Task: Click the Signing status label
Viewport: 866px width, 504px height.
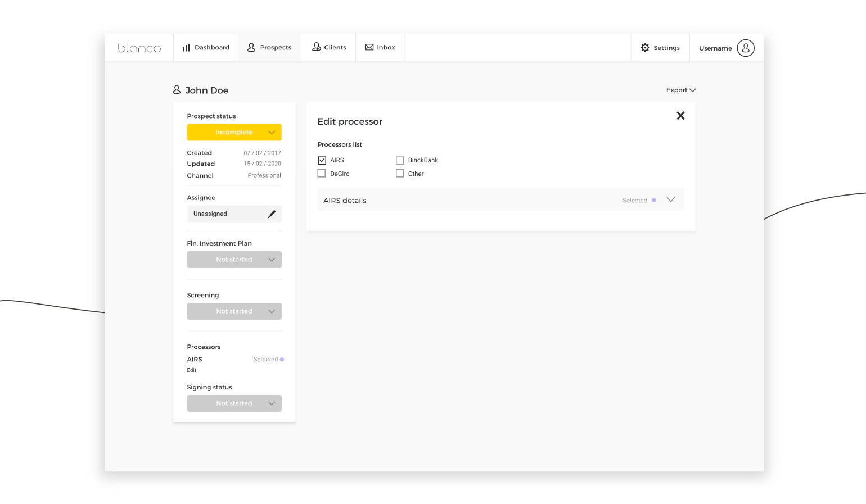Action: point(209,387)
